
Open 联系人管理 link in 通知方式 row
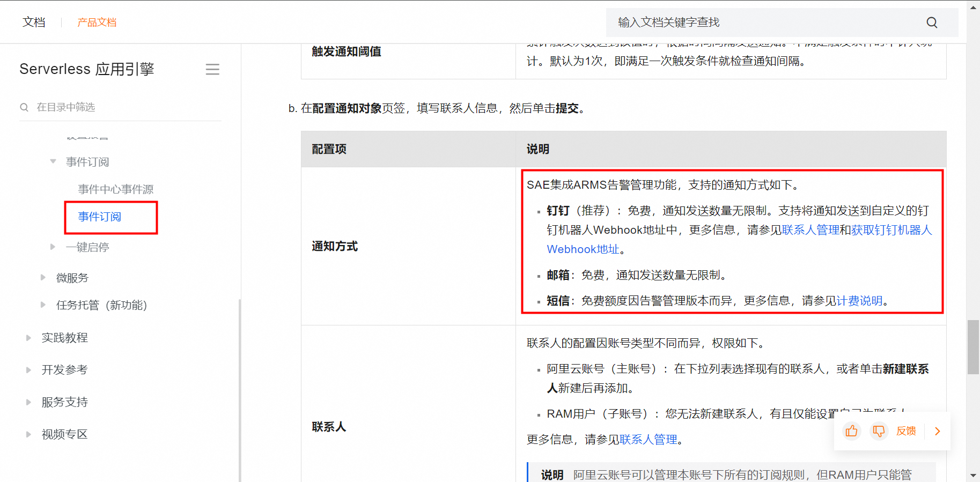click(x=810, y=230)
